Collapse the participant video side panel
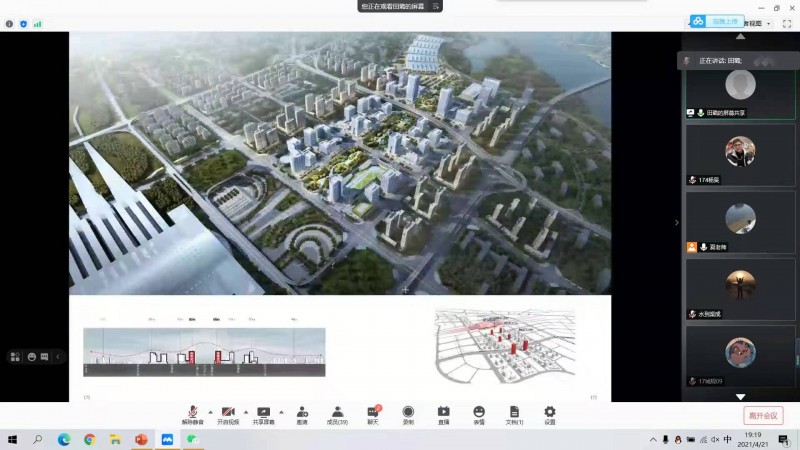800x450 pixels. pos(676,222)
